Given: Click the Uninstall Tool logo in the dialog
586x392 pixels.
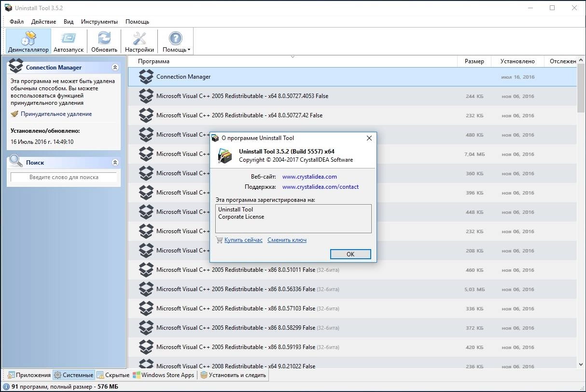Looking at the screenshot, I should 225,155.
